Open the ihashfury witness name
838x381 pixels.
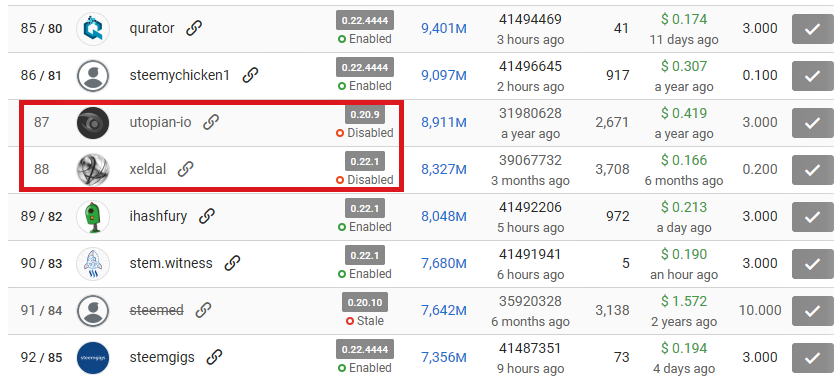[158, 217]
